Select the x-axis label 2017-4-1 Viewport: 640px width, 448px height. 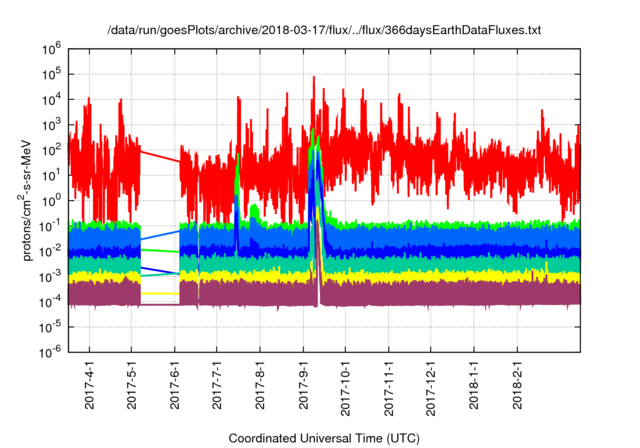click(x=89, y=388)
